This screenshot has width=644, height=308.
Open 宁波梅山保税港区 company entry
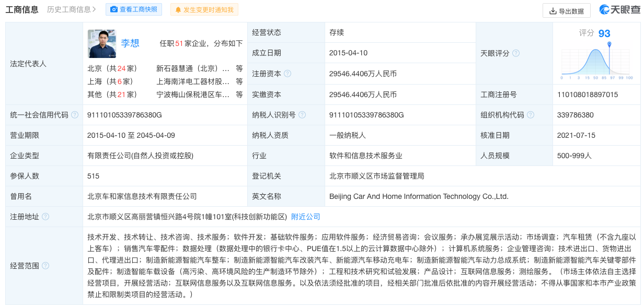click(x=193, y=94)
